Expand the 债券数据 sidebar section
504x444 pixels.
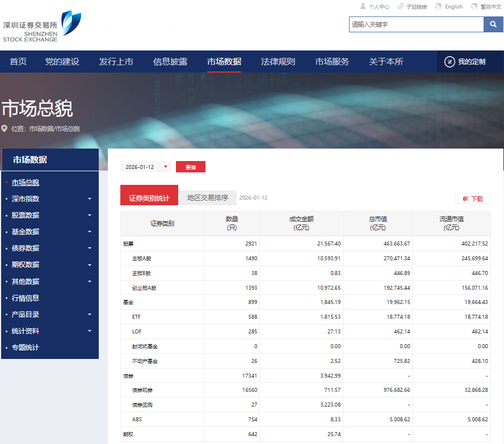[x=89, y=248]
